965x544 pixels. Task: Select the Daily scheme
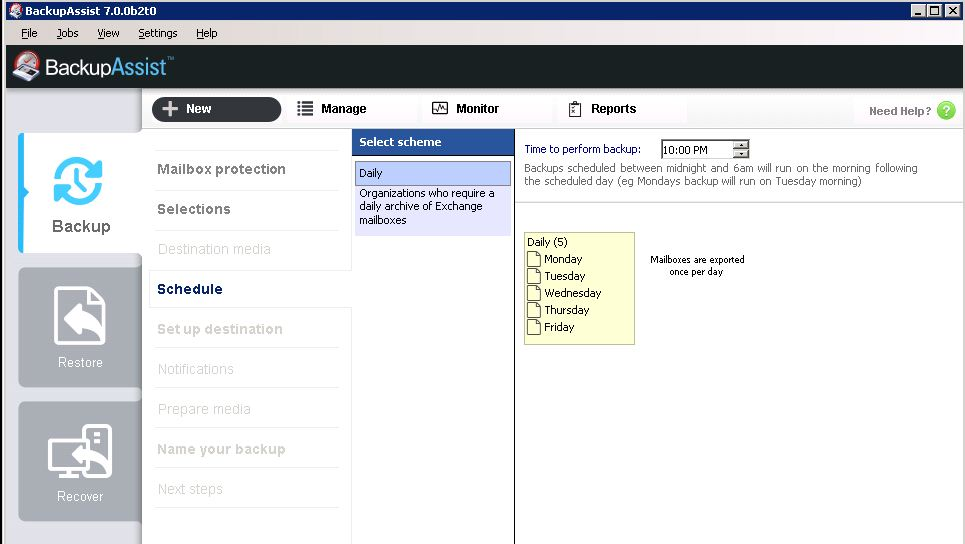click(x=432, y=173)
